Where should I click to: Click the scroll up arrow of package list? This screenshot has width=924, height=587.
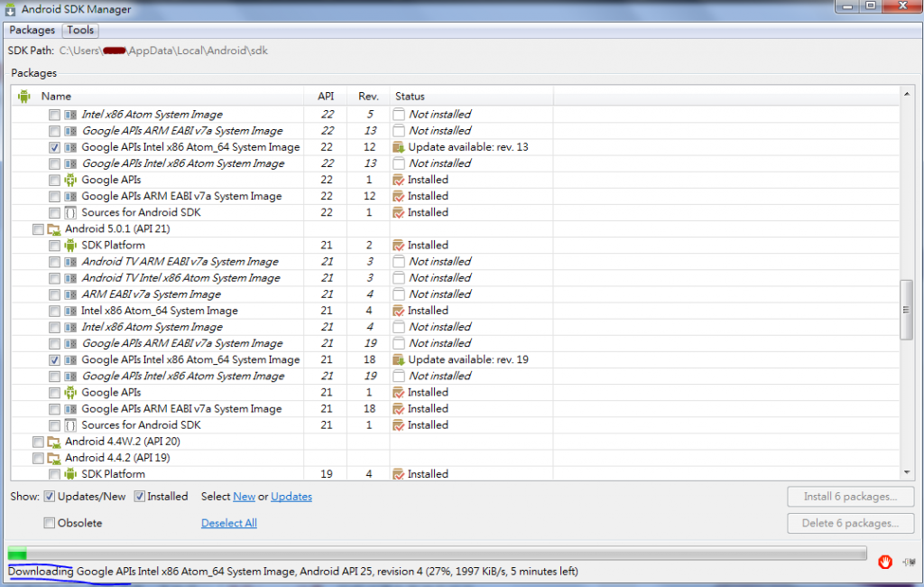tap(906, 94)
